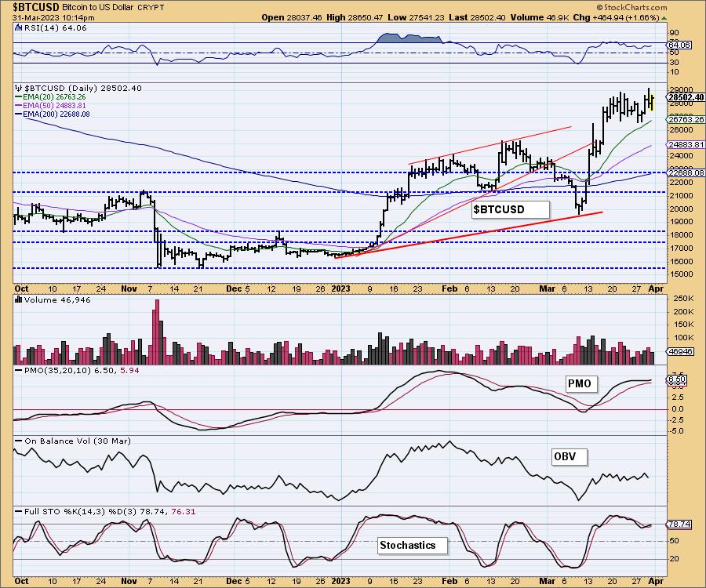This screenshot has width=706, height=588.
Task: Click the 28502.40 last price tag on right axis
Action: pos(686,98)
